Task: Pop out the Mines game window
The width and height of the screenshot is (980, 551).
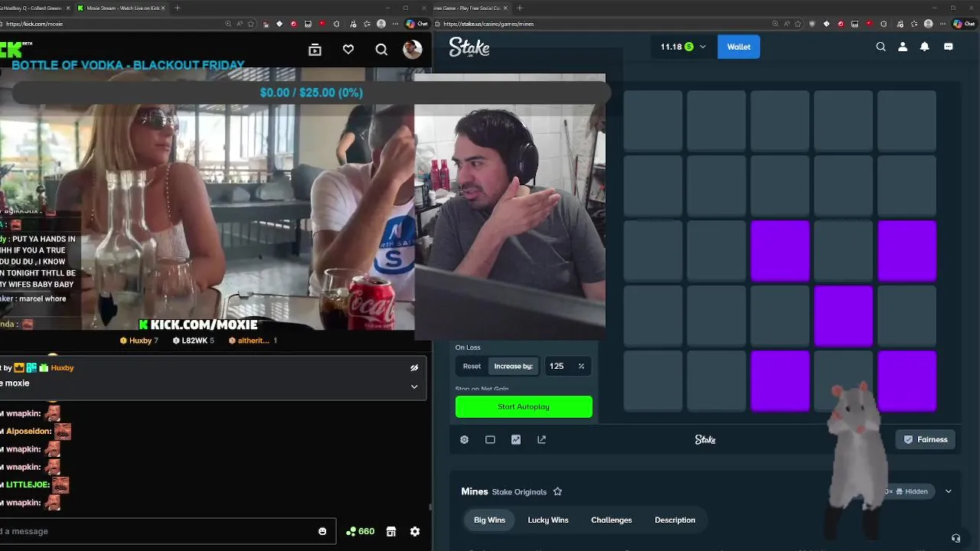Action: [542, 439]
